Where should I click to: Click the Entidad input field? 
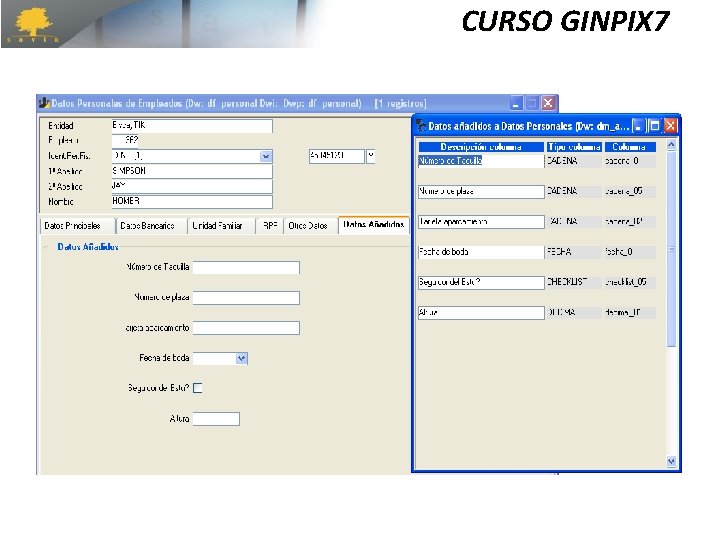point(192,126)
